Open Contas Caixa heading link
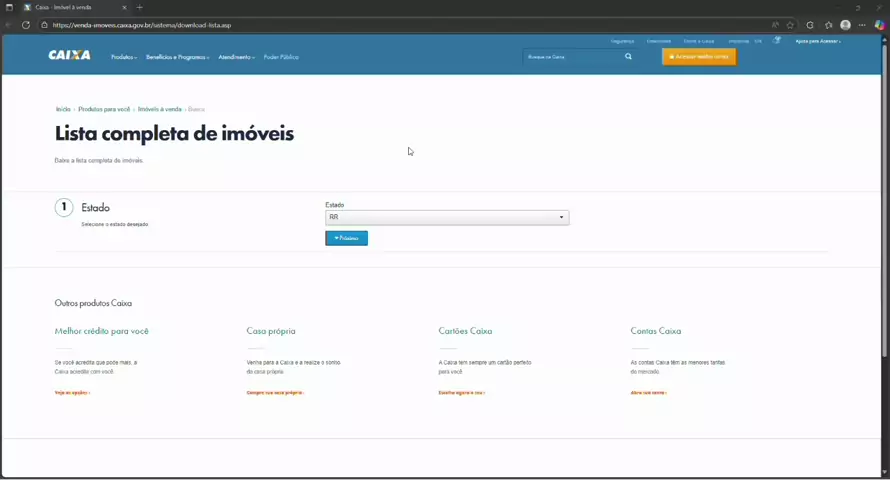The height and width of the screenshot is (480, 890). pos(656,331)
